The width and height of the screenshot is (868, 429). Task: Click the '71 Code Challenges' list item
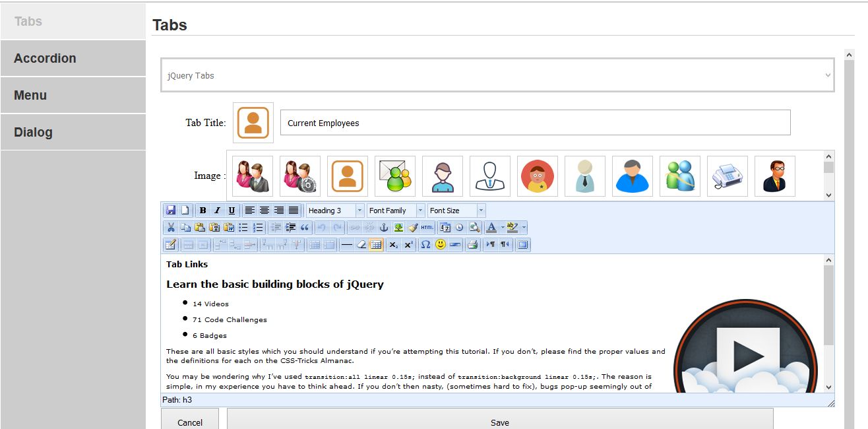coord(230,319)
